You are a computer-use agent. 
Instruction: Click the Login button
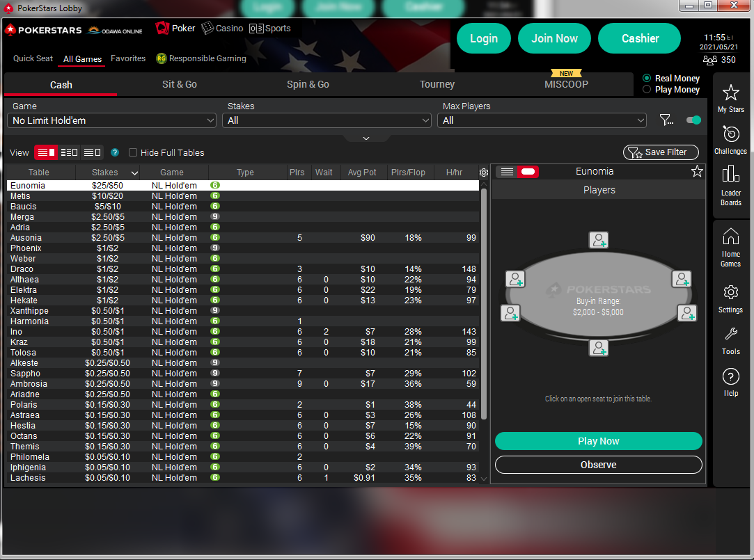point(484,38)
